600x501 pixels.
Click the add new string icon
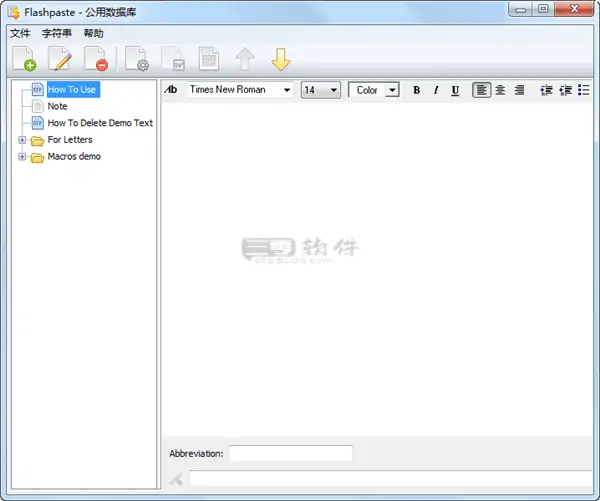click(x=24, y=59)
